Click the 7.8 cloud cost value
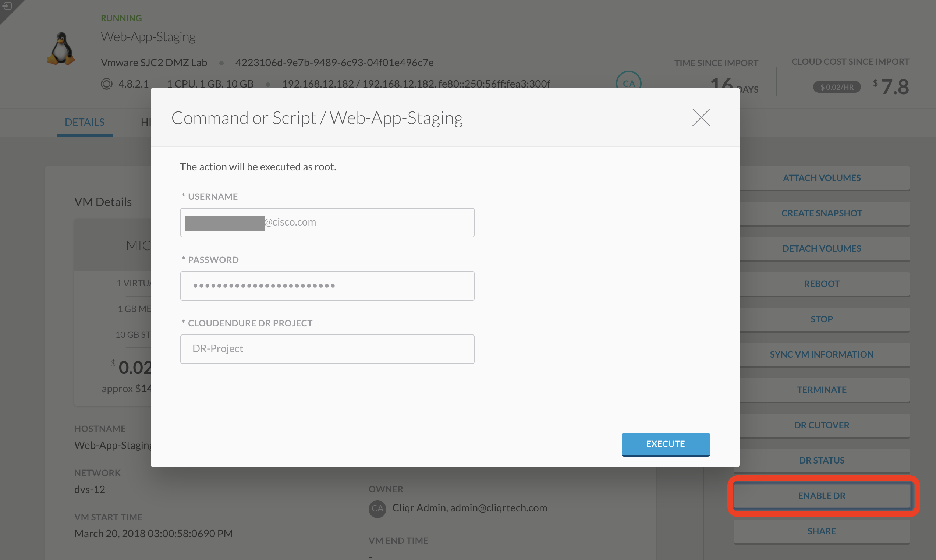936x560 pixels. (895, 87)
